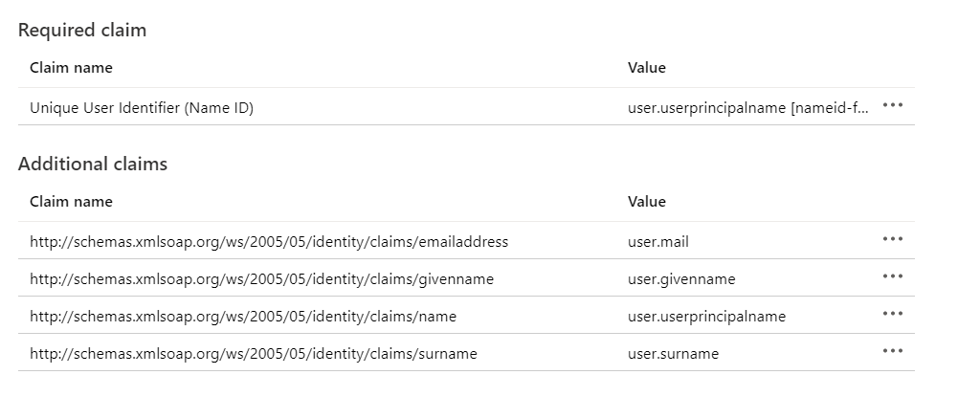980x397 pixels.
Task: Select the user.givenname value cell
Action: tap(681, 279)
